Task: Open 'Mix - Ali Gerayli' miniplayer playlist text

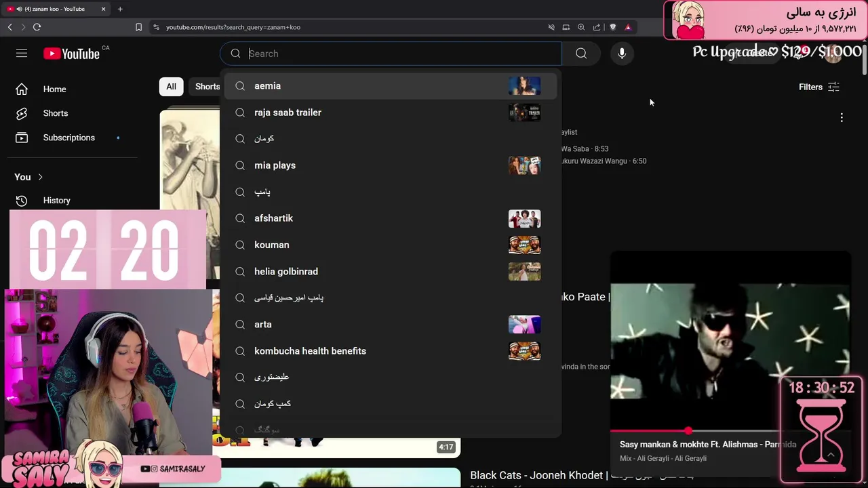Action: tap(663, 458)
